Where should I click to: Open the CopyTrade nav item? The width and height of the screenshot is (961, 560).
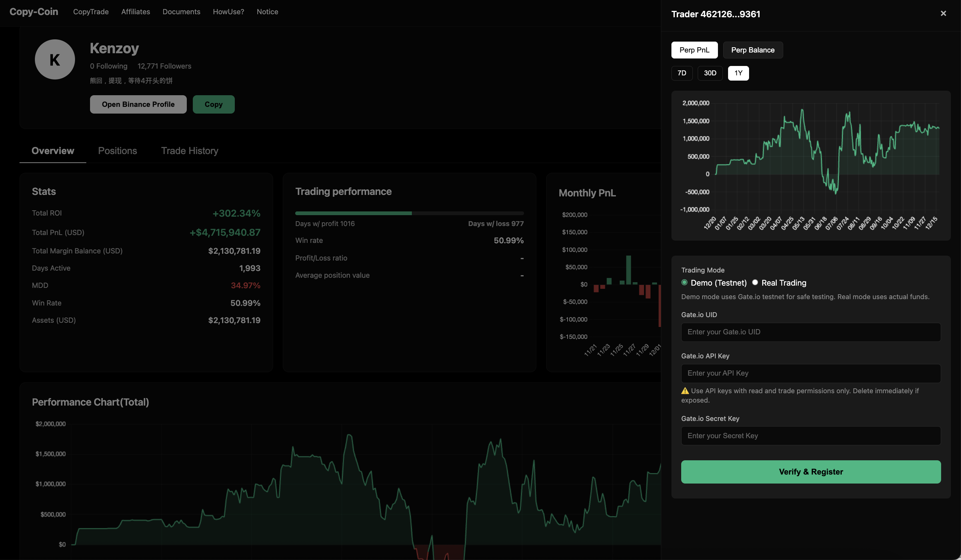coord(91,12)
